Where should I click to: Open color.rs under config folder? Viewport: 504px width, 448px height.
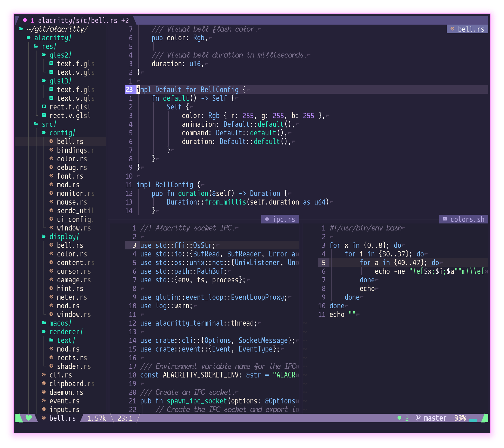pos(72,159)
